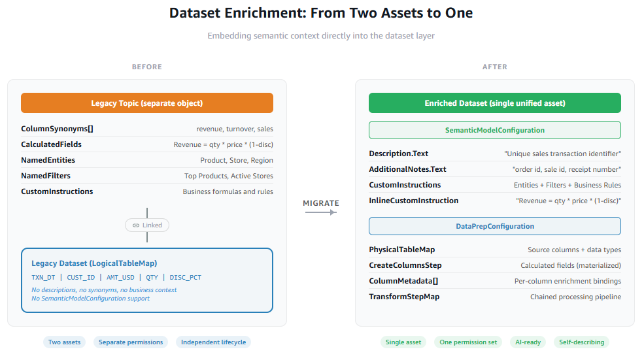Click the 'Embedding semantic context' subtitle
Image resolution: width=644 pixels, height=360 pixels.
[x=321, y=36]
